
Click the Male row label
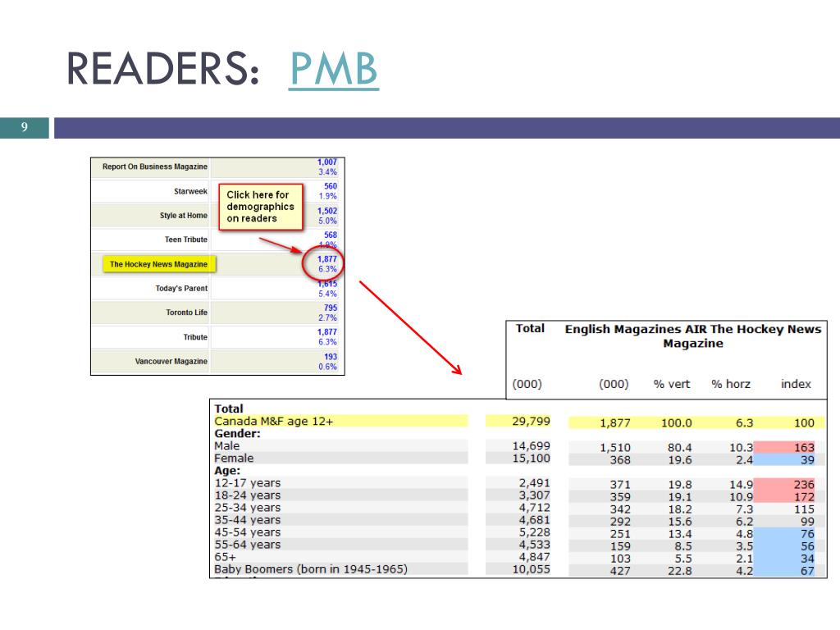click(x=227, y=445)
